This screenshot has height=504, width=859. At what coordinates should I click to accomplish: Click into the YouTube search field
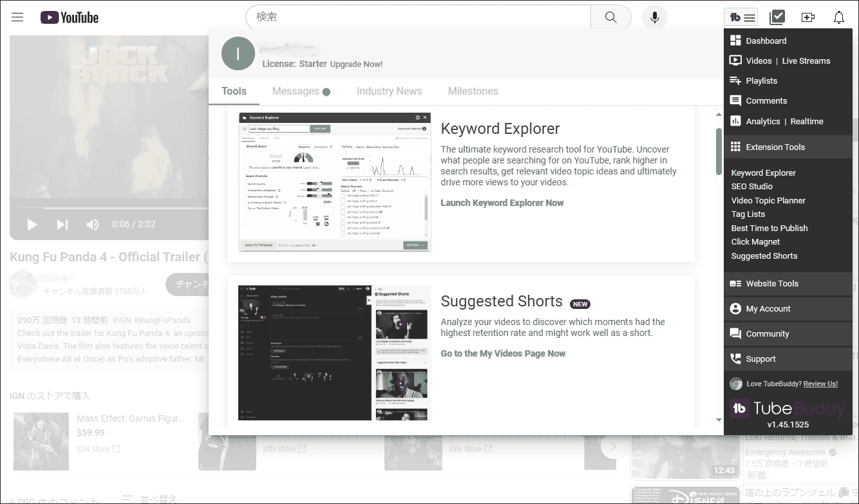(x=419, y=17)
